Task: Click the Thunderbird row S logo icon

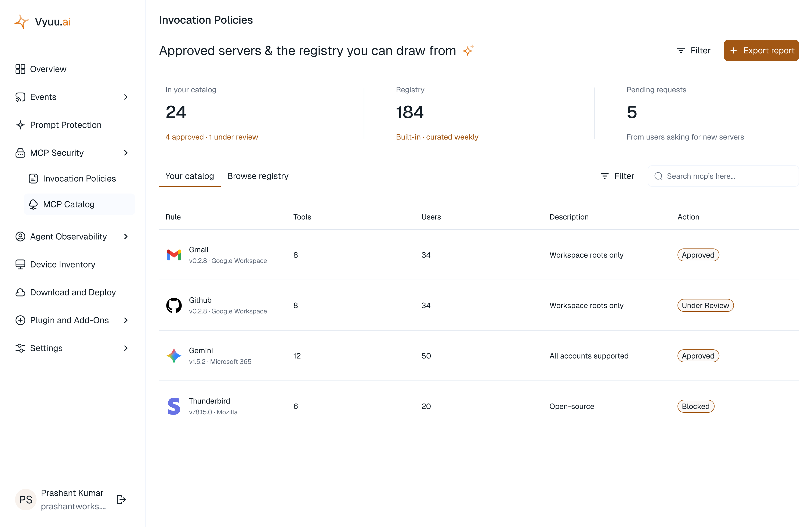Action: tap(174, 406)
